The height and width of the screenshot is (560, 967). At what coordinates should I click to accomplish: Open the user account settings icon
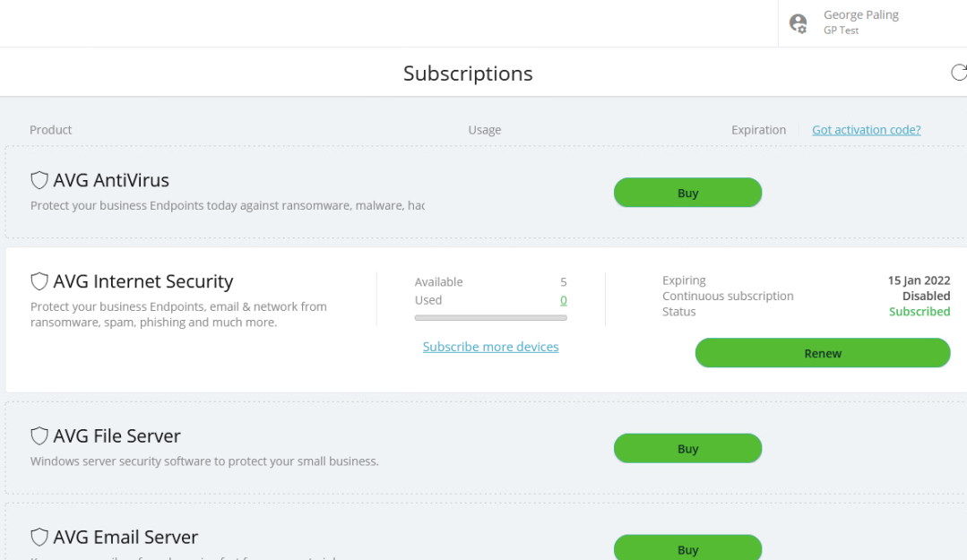click(x=798, y=23)
